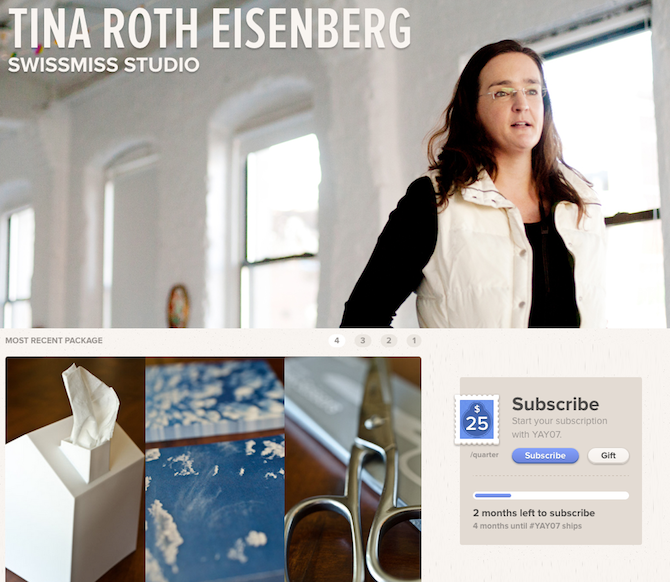Click 'Start your subscription with YAY07' text
The height and width of the screenshot is (582, 670).
(x=559, y=428)
